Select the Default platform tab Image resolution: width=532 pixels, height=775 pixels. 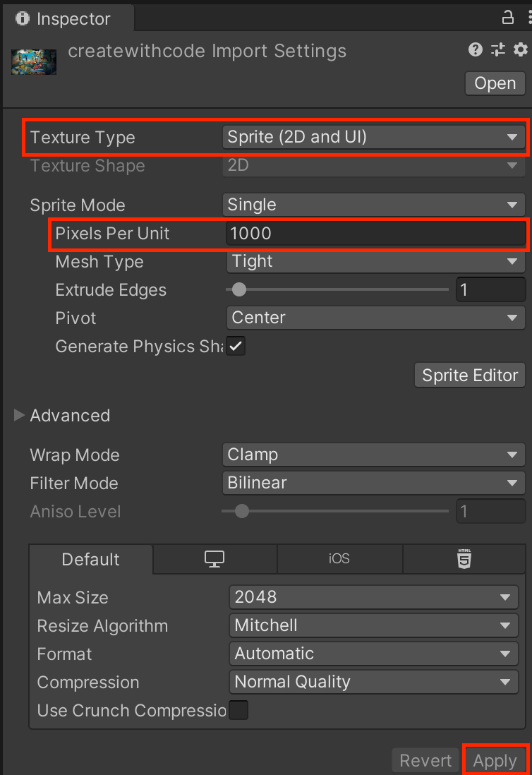point(90,560)
